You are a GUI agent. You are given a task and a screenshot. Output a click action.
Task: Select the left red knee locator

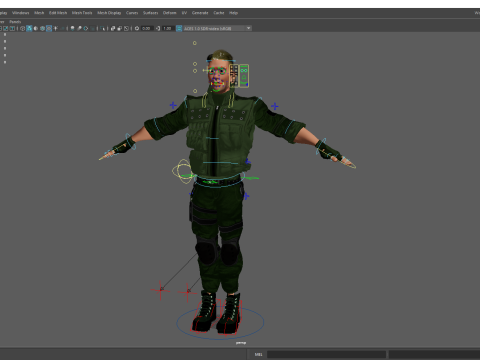tap(160, 290)
